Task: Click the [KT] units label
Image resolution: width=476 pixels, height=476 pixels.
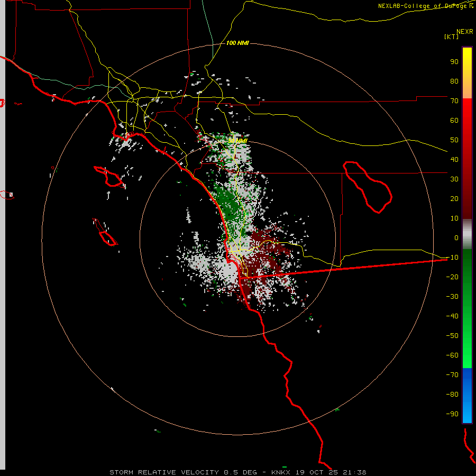Action: point(452,36)
